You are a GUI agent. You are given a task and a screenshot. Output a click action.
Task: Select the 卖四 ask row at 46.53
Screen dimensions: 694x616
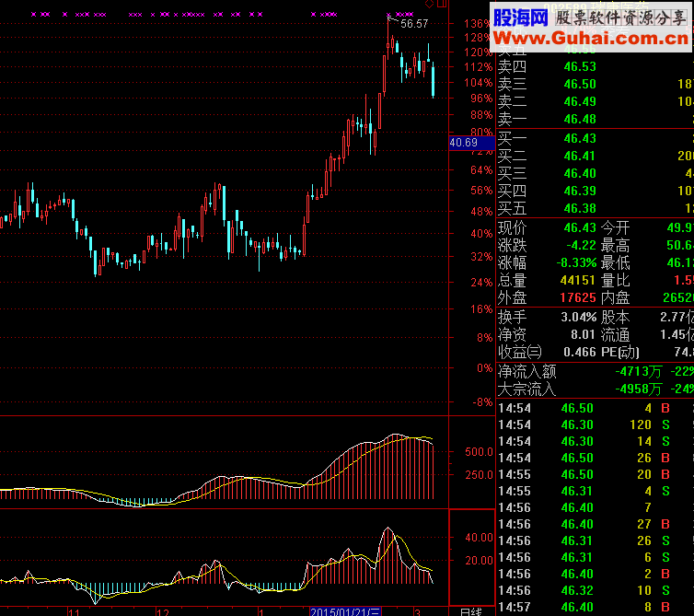595,67
